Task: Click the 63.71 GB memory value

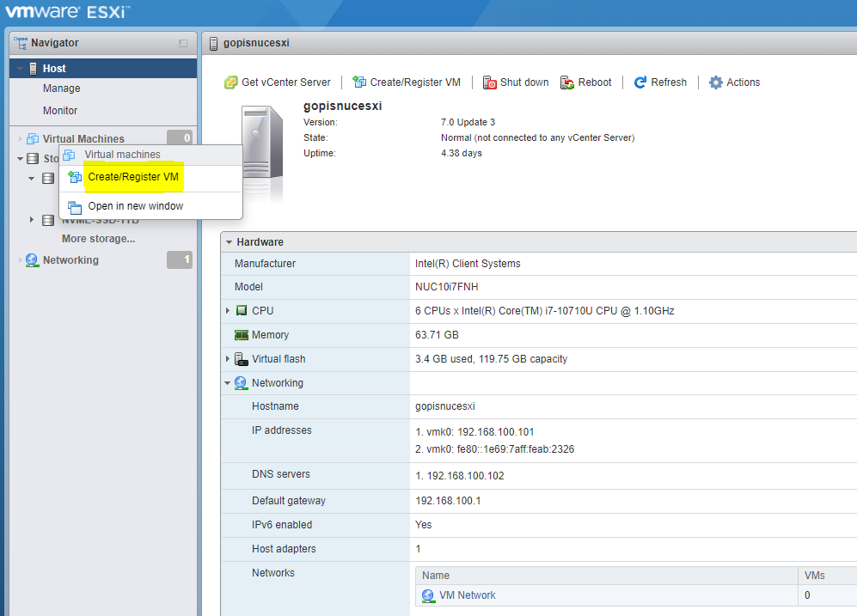Action: pos(437,335)
